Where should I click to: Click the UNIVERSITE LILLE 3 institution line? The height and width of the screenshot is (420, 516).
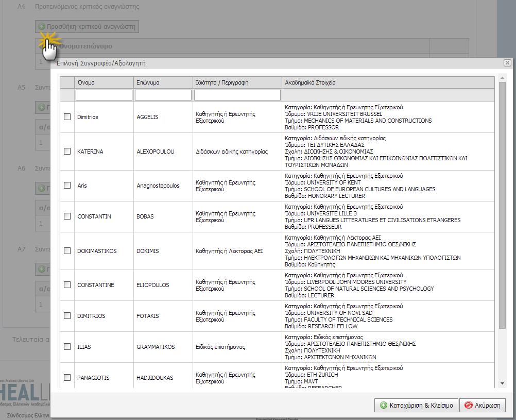click(x=320, y=213)
